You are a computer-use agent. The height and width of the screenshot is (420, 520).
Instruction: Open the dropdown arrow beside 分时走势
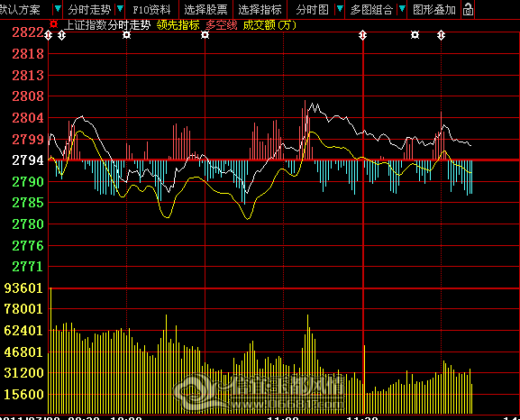120,9
